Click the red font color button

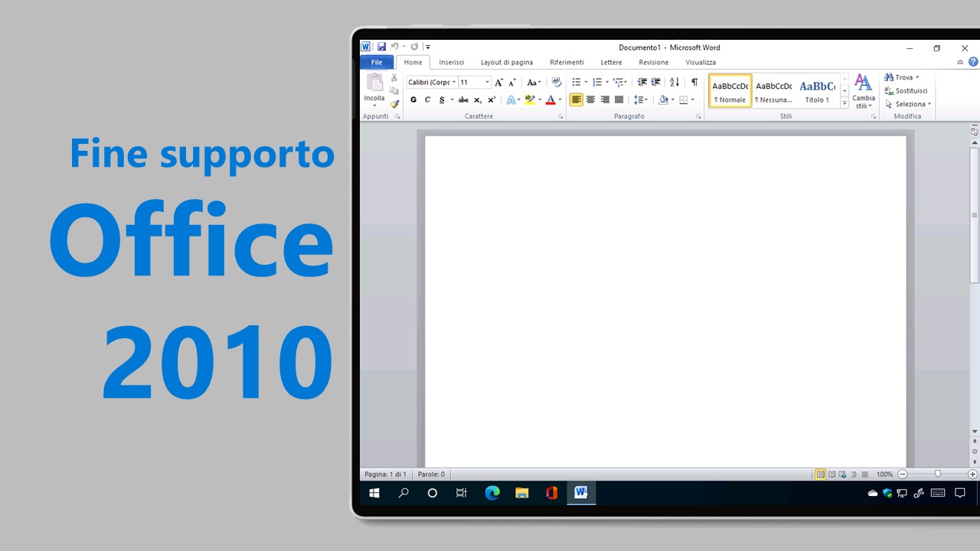pyautogui.click(x=550, y=99)
